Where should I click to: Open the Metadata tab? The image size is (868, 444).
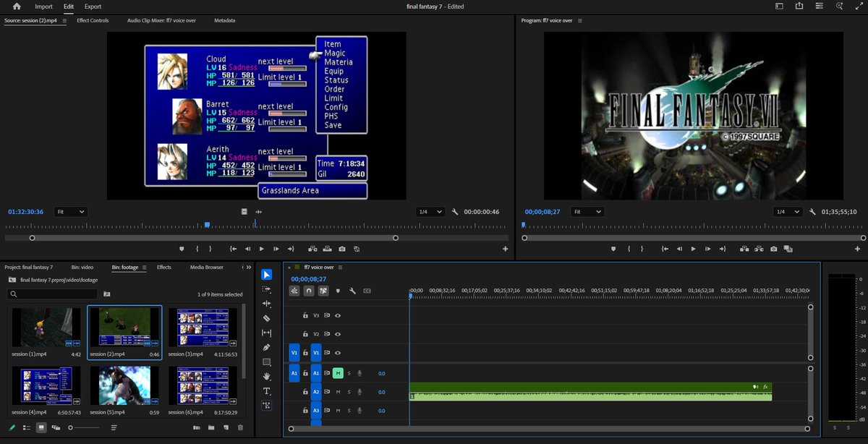pyautogui.click(x=224, y=21)
